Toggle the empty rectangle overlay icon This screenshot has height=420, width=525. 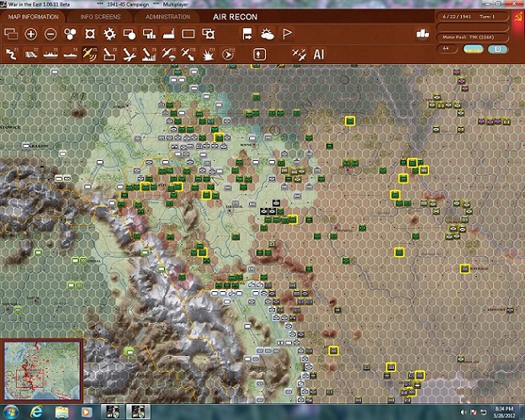(x=188, y=34)
